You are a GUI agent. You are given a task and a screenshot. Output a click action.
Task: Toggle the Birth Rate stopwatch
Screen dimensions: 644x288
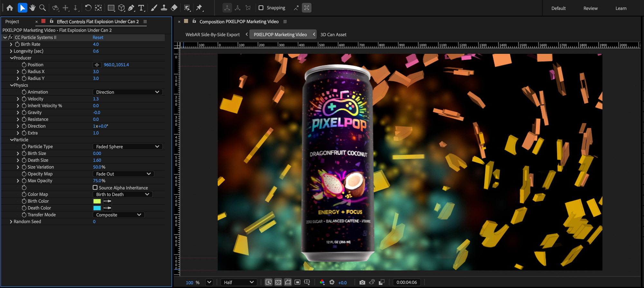coord(17,44)
